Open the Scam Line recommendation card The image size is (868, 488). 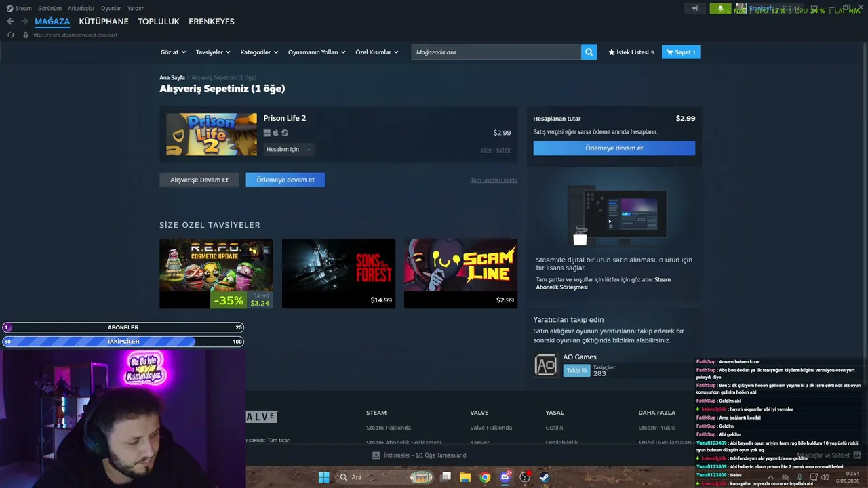[460, 273]
